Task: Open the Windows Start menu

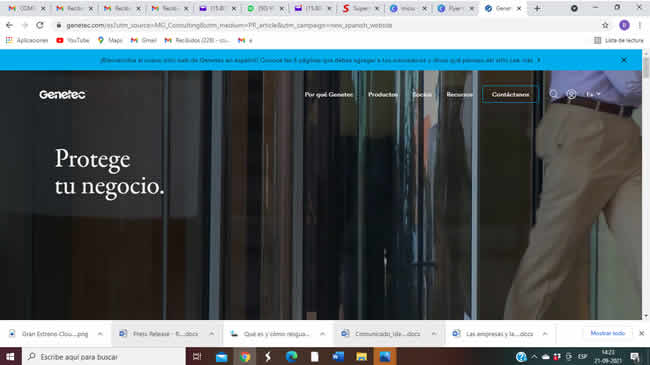Action: point(10,357)
